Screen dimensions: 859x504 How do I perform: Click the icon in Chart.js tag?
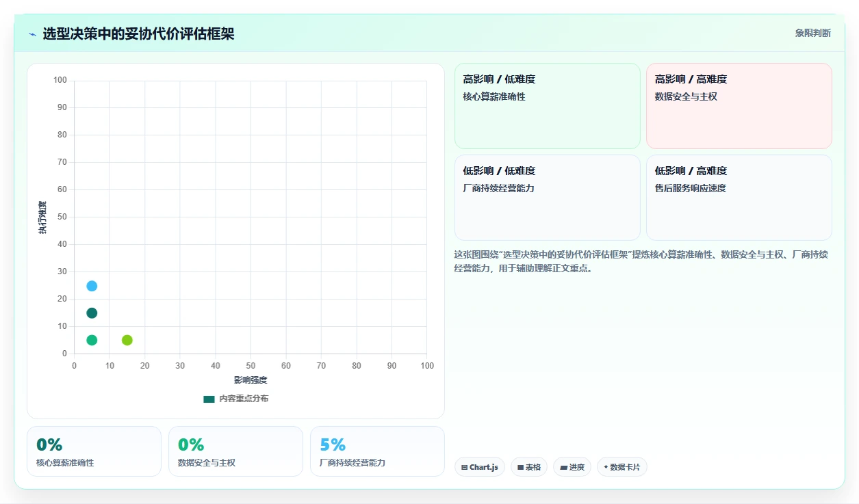pos(465,468)
